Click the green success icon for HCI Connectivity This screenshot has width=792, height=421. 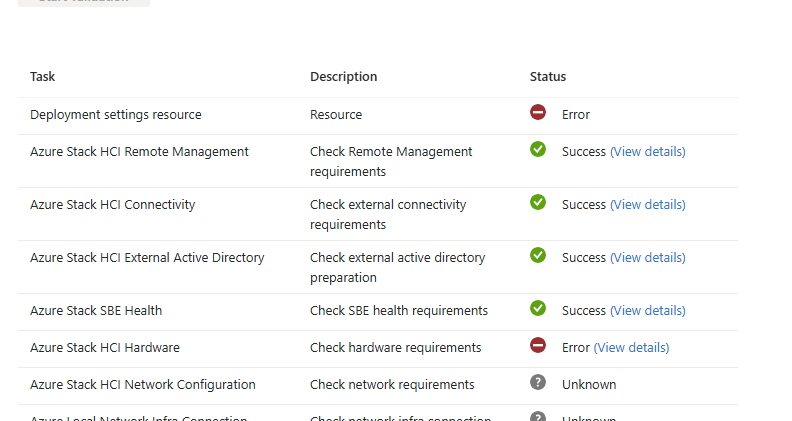pos(538,202)
